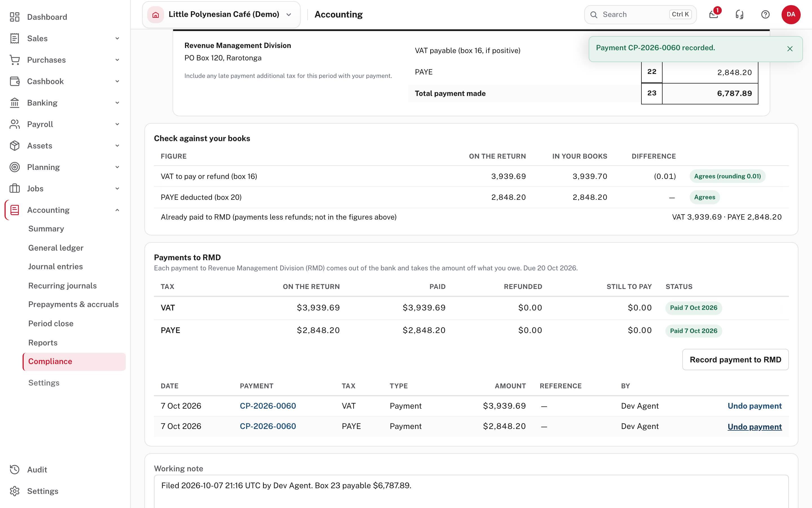The image size is (812, 508).
Task: Expand the Sales menu chevron
Action: click(117, 38)
